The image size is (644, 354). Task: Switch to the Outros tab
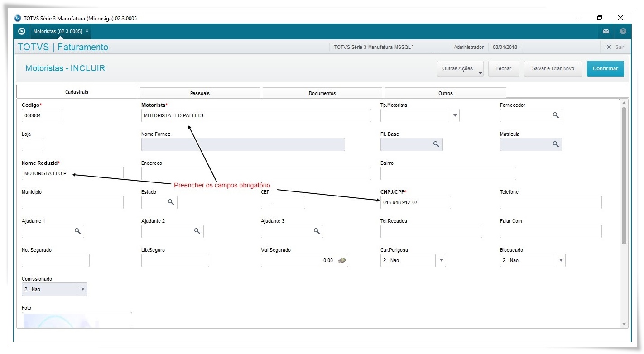tap(446, 93)
